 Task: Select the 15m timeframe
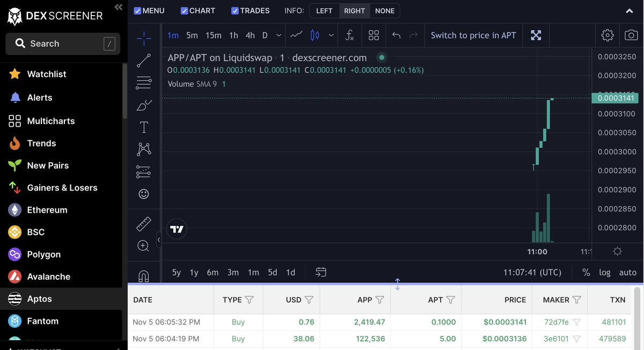214,35
